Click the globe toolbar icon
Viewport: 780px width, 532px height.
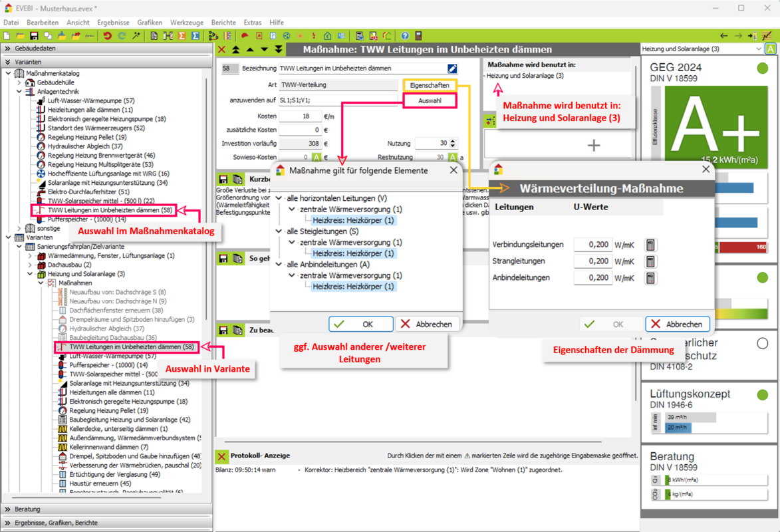click(287, 36)
